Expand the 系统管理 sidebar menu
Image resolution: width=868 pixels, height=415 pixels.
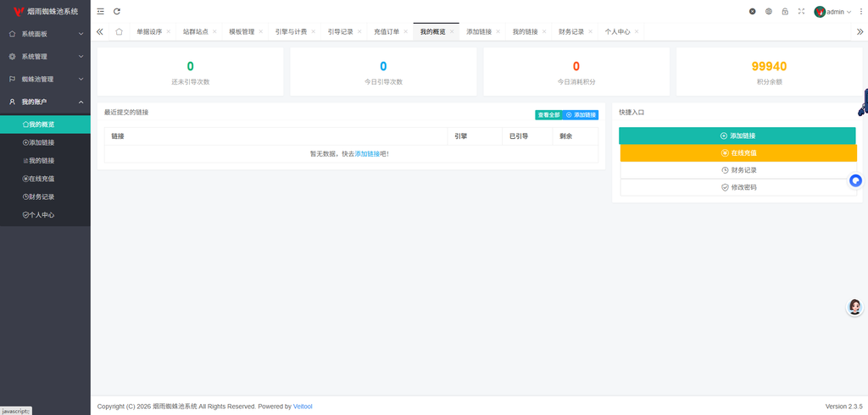46,57
